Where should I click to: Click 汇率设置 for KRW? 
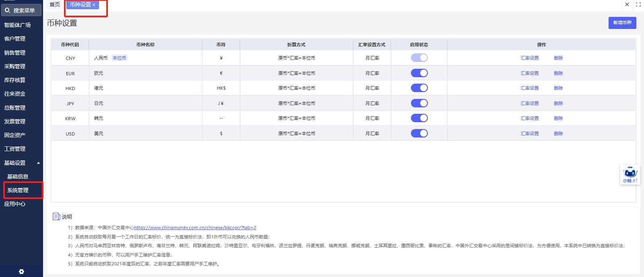529,118
